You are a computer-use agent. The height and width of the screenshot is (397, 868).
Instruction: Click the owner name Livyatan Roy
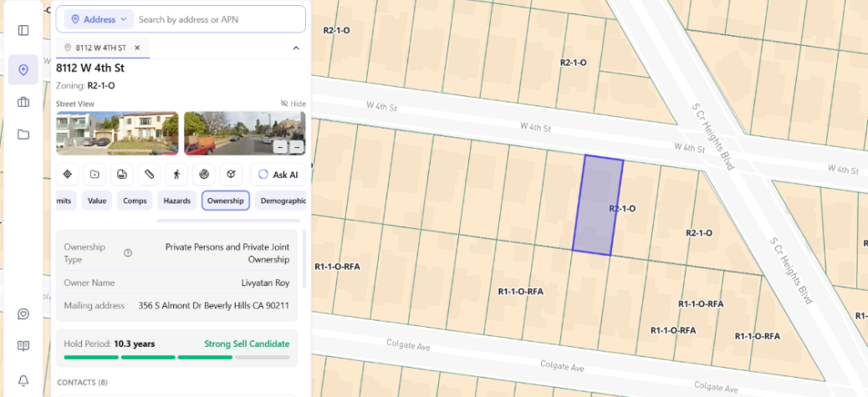(265, 282)
